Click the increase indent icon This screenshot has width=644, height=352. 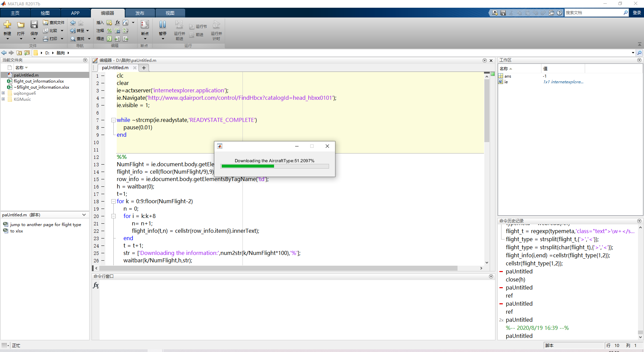pyautogui.click(x=117, y=39)
